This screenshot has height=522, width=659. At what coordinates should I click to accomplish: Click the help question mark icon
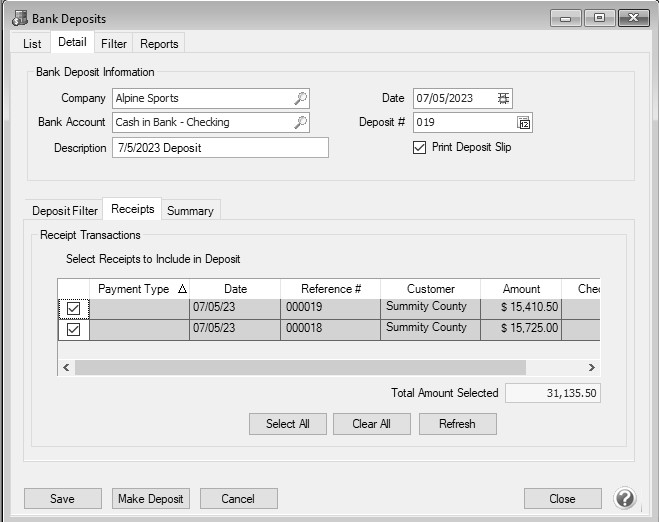(x=625, y=498)
